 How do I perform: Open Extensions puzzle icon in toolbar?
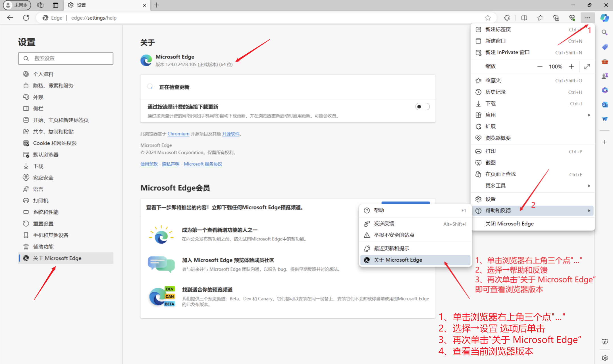coord(507,18)
